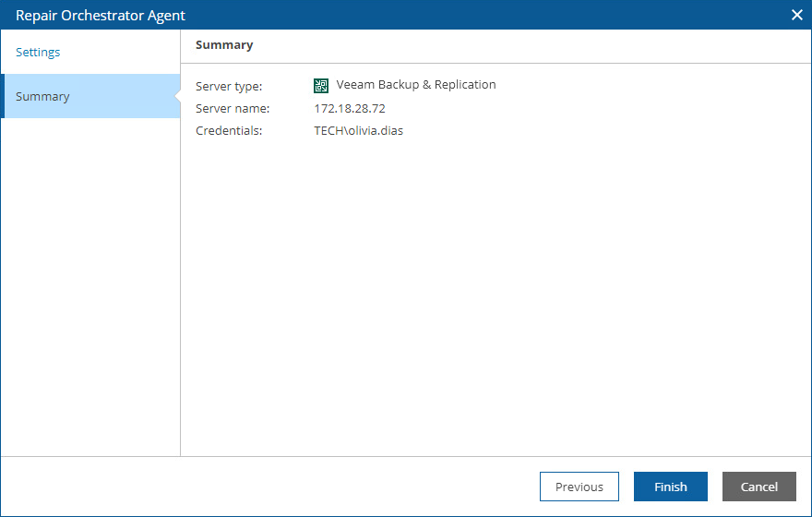The height and width of the screenshot is (517, 812).
Task: Select the Summary step in sidebar
Action: coord(42,97)
